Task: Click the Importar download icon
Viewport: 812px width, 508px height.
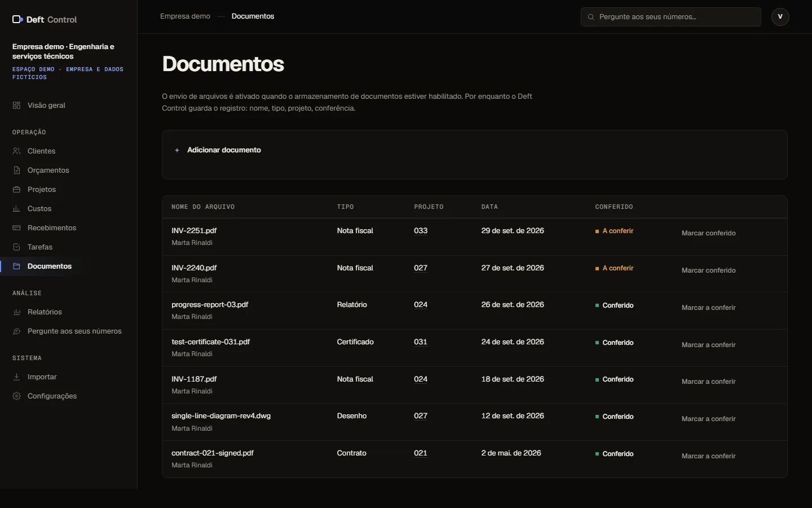Action: click(17, 377)
